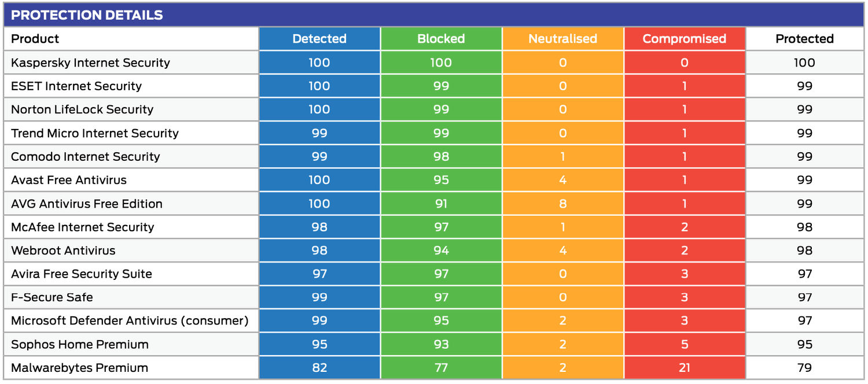The image size is (868, 384).
Task: Select the Compromised column header
Action: 684,39
